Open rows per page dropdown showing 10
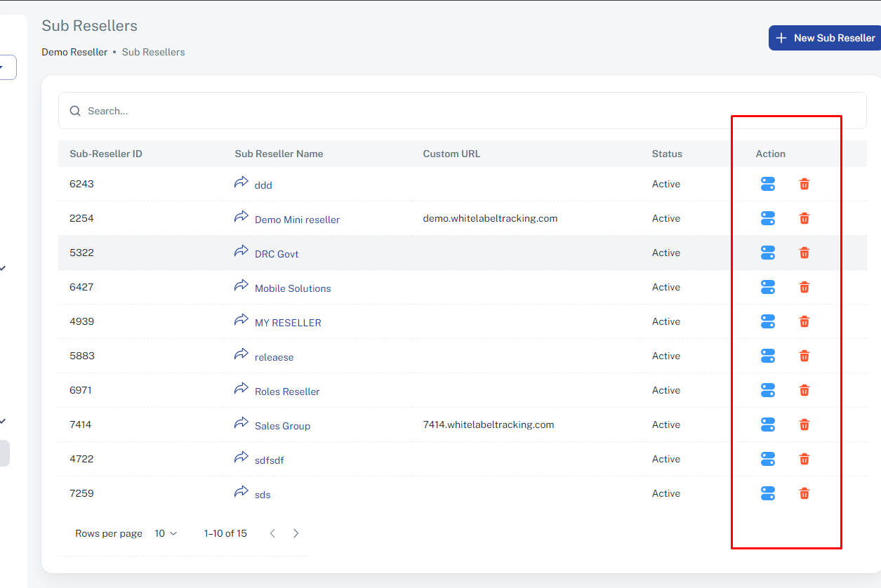The width and height of the screenshot is (881, 588). (166, 533)
